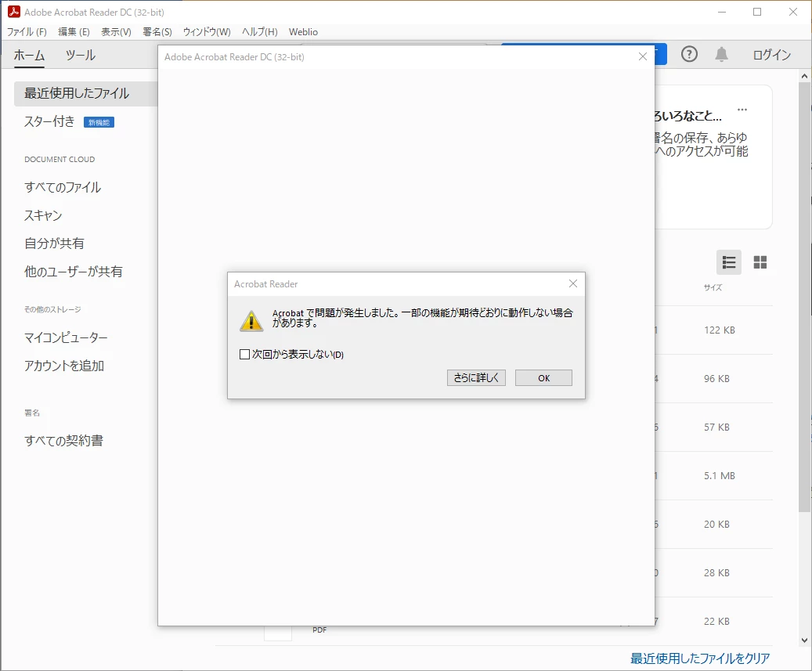Open the card's three-dots more options
The width and height of the screenshot is (812, 671).
[742, 110]
